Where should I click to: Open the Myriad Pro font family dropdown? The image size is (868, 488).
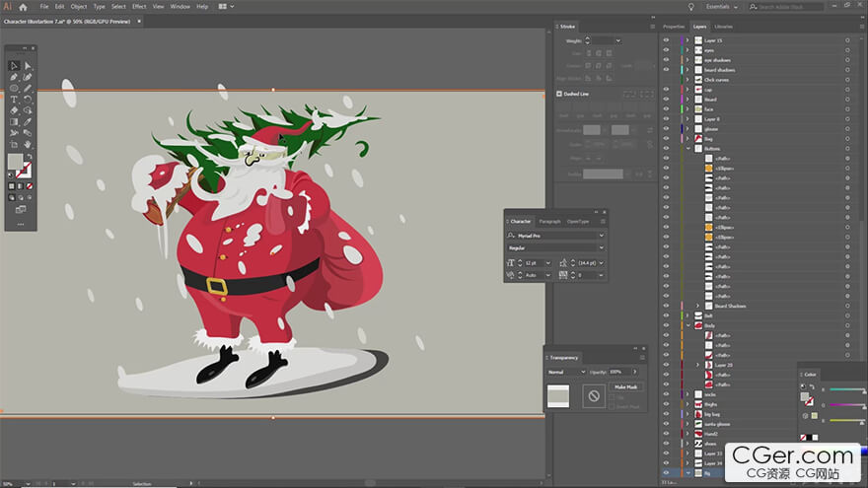601,236
